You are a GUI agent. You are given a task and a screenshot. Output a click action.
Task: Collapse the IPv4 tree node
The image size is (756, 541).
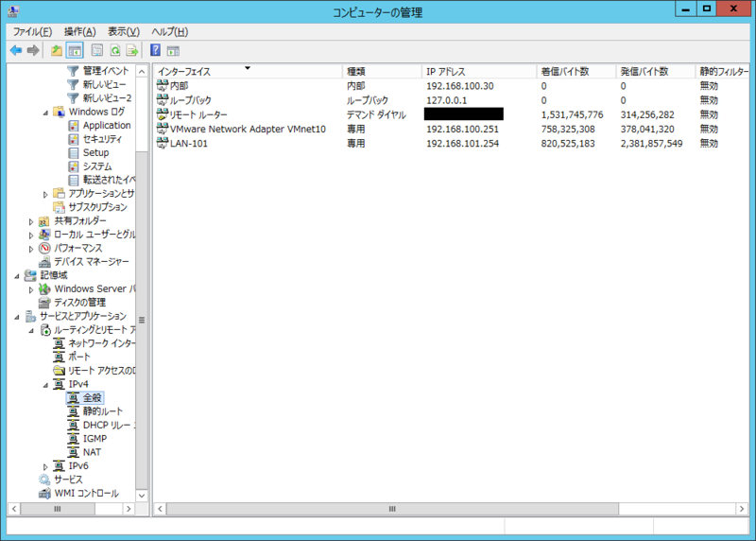(x=45, y=385)
